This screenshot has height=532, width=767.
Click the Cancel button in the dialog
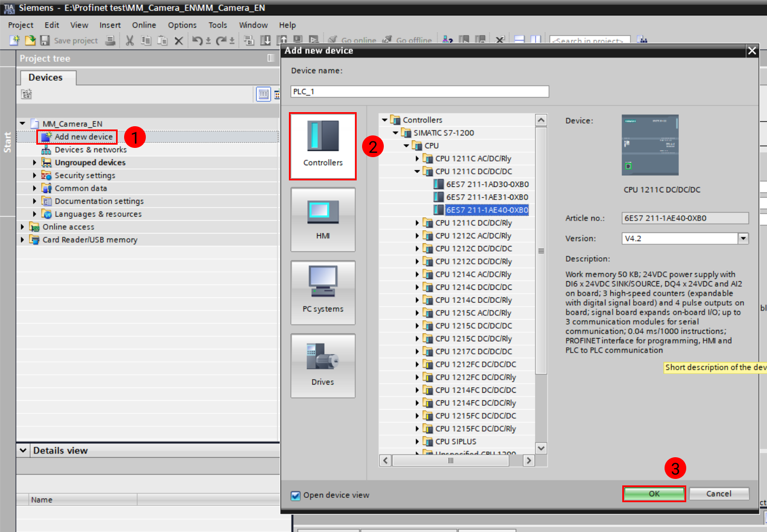719,494
